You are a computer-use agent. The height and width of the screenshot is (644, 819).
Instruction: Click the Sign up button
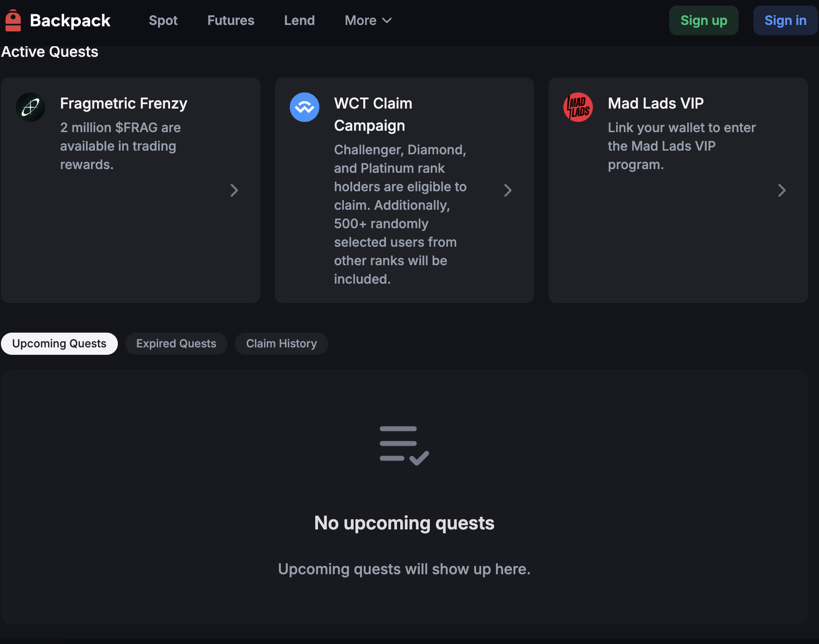[704, 20]
